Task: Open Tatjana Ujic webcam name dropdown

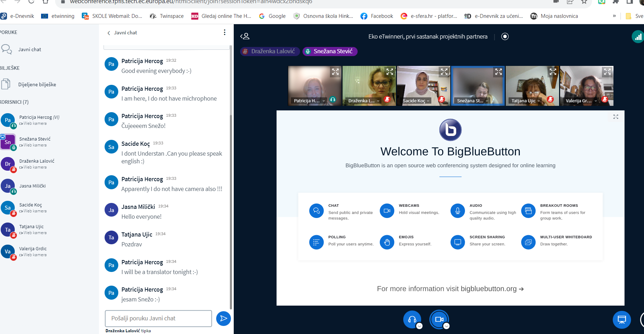Action: click(525, 101)
